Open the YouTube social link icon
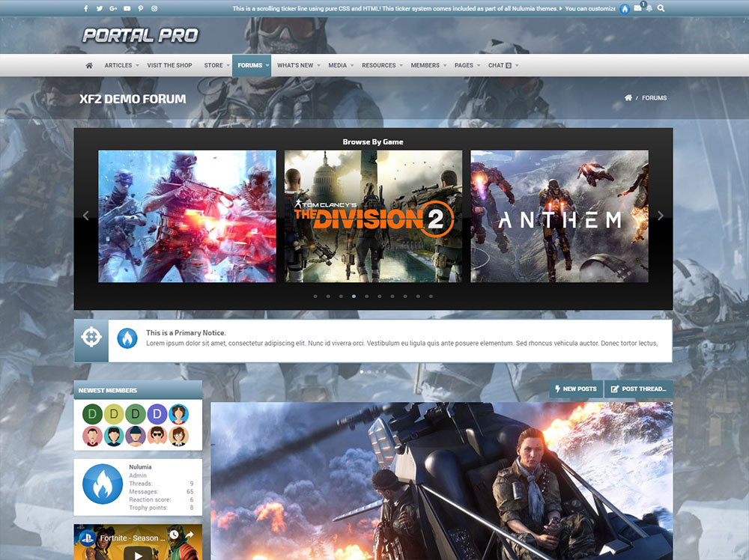Screen dimensions: 749x560 127,8
